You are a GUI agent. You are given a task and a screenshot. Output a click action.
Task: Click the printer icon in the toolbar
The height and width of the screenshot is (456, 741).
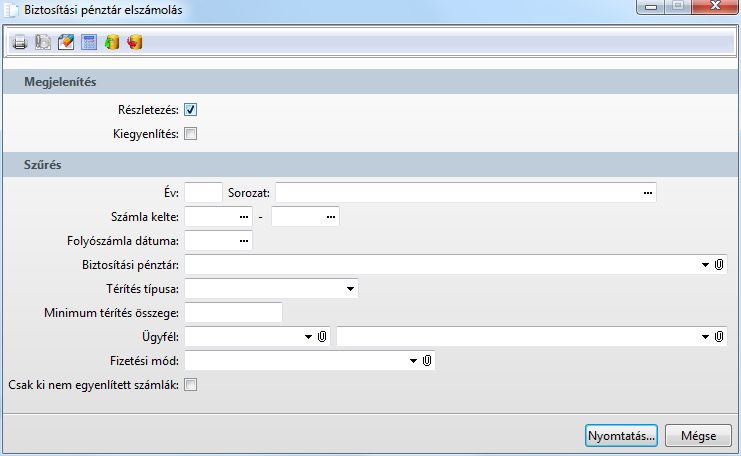click(x=20, y=43)
